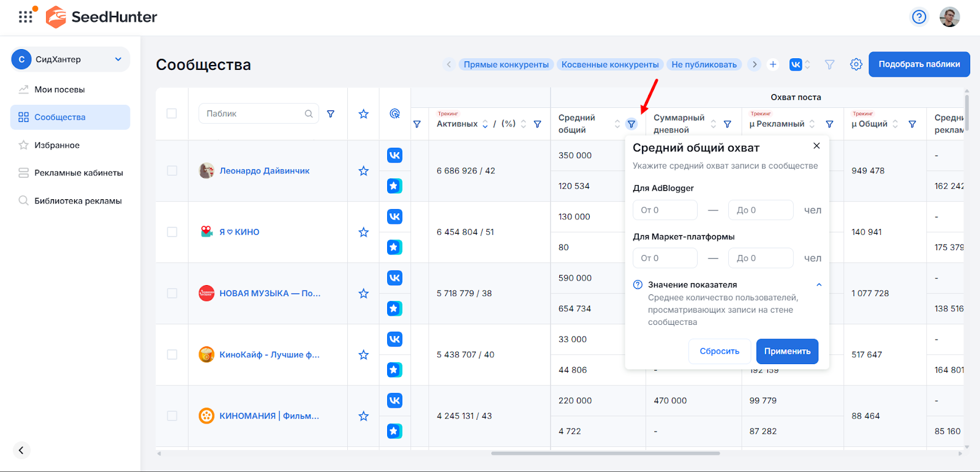Click VK icon in Я ♡ КИНО row

(394, 217)
